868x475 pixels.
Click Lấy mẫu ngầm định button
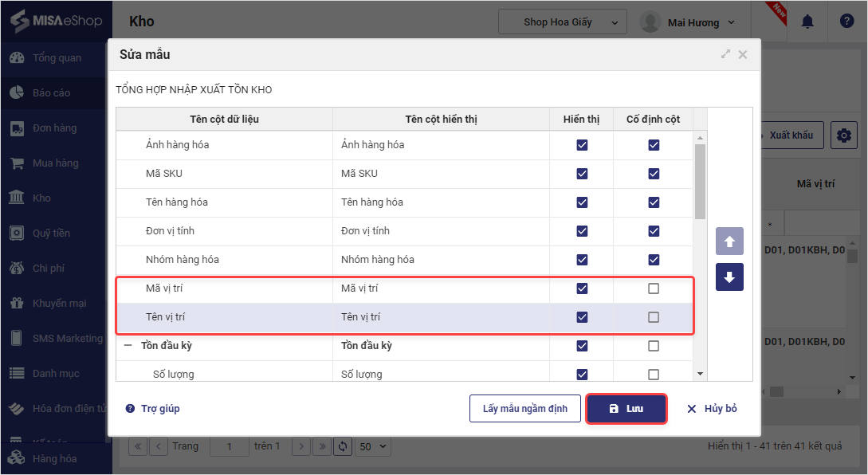click(524, 409)
